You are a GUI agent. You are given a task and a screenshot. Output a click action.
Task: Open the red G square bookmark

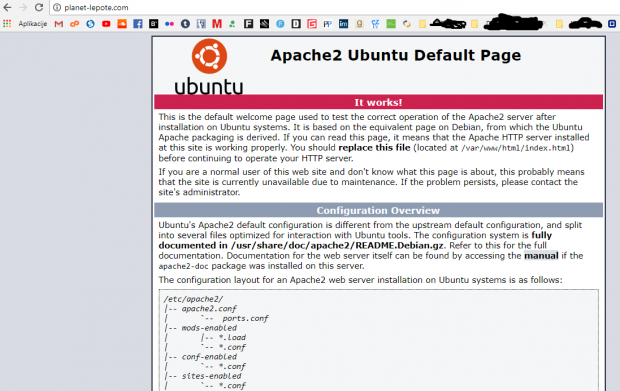pyautogui.click(x=312, y=24)
